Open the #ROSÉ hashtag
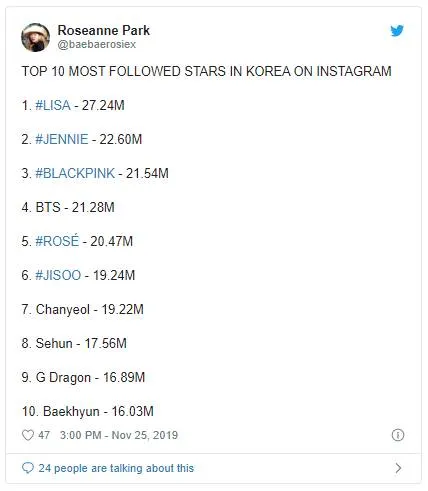 tap(57, 241)
